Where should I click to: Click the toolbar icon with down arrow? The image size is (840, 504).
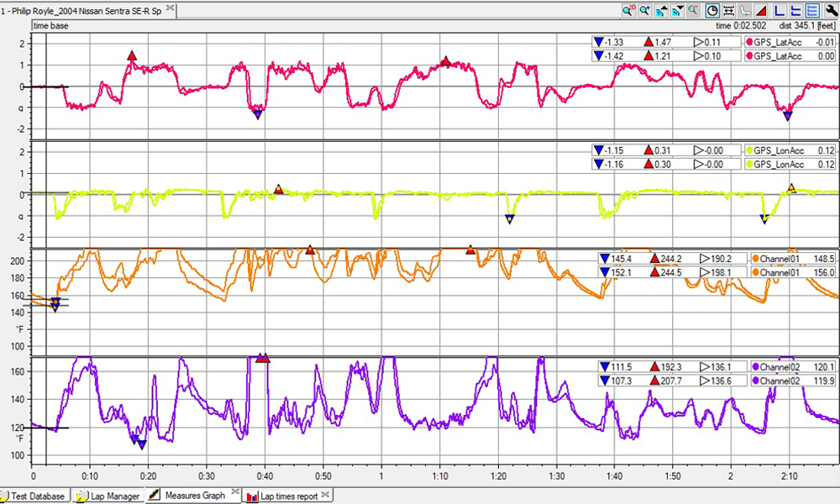tap(676, 11)
